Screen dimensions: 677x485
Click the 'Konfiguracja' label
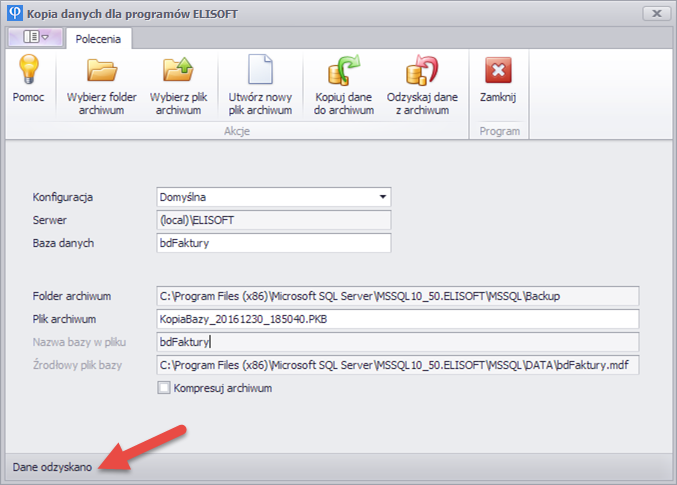[x=63, y=197]
